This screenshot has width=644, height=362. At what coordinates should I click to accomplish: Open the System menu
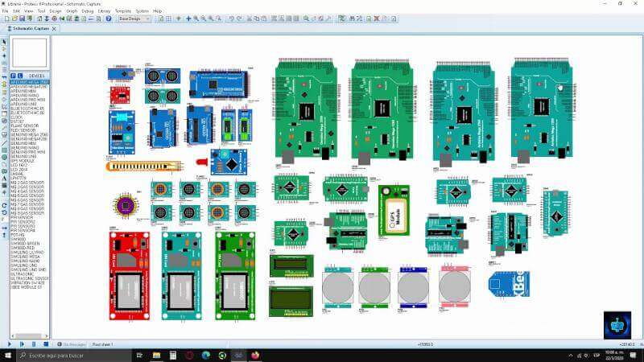click(x=142, y=11)
